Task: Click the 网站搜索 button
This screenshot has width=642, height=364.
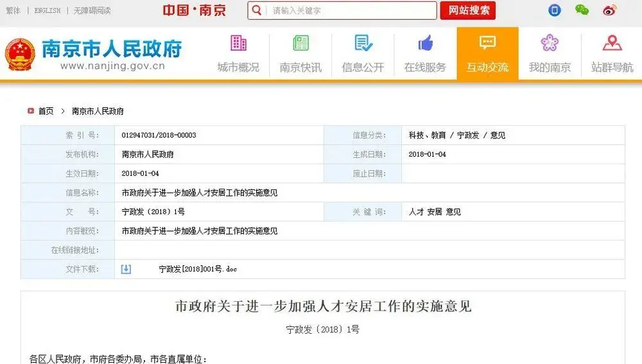Action: pyautogui.click(x=468, y=10)
